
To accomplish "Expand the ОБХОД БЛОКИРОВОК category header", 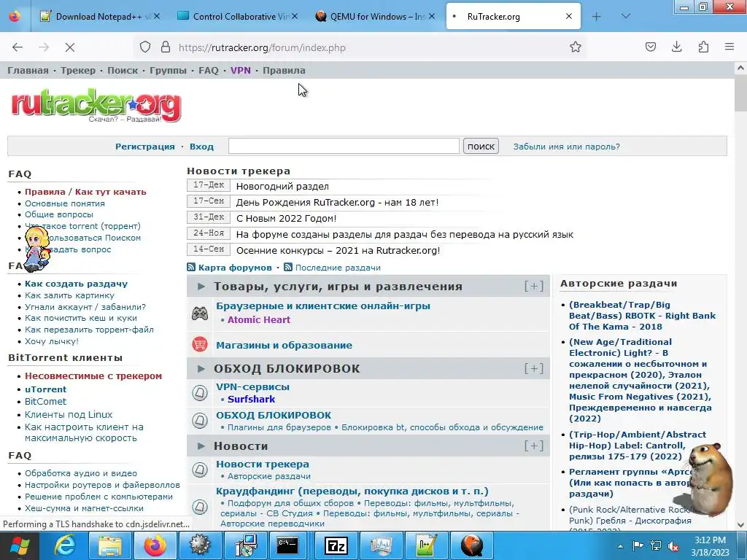I will (533, 368).
